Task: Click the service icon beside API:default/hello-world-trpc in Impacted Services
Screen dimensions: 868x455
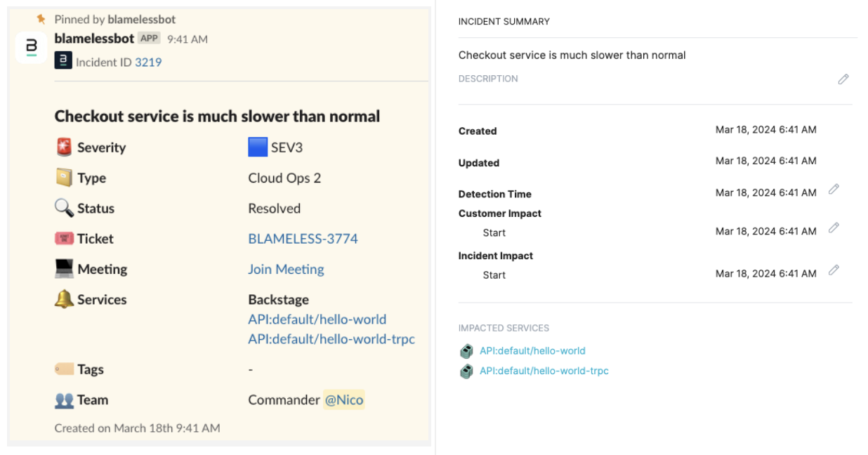Action: pos(466,371)
